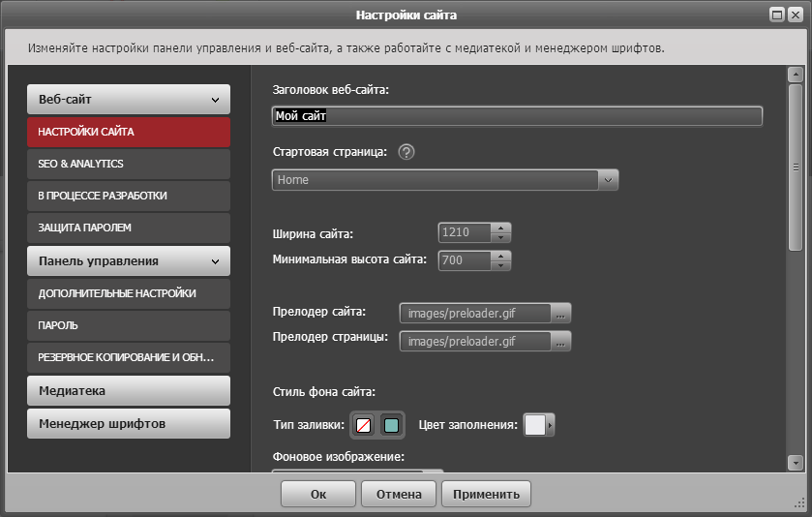Screen dimensions: 812x517
Task: Click the fill color white swatch
Action: tap(535, 425)
